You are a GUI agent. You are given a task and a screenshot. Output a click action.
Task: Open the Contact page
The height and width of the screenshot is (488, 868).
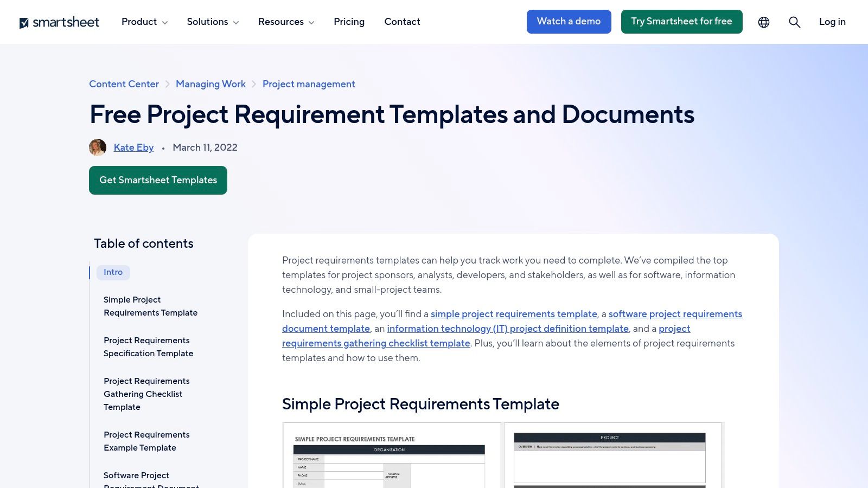[402, 22]
